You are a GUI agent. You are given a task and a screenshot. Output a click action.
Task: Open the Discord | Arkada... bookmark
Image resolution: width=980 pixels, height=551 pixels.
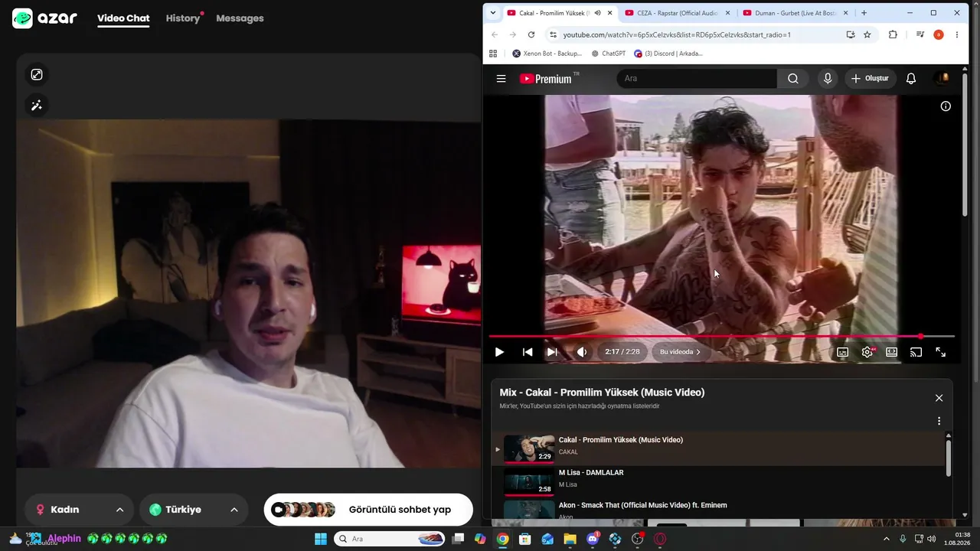click(668, 54)
